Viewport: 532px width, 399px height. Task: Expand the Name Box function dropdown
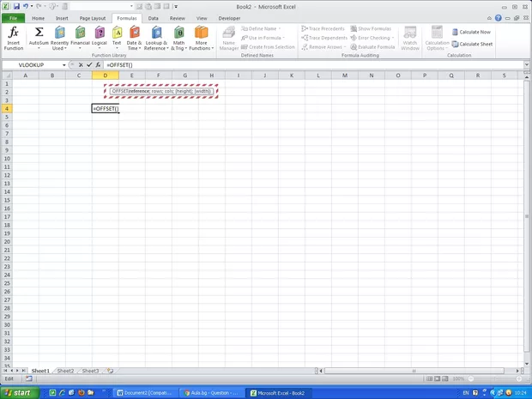pyautogui.click(x=64, y=65)
